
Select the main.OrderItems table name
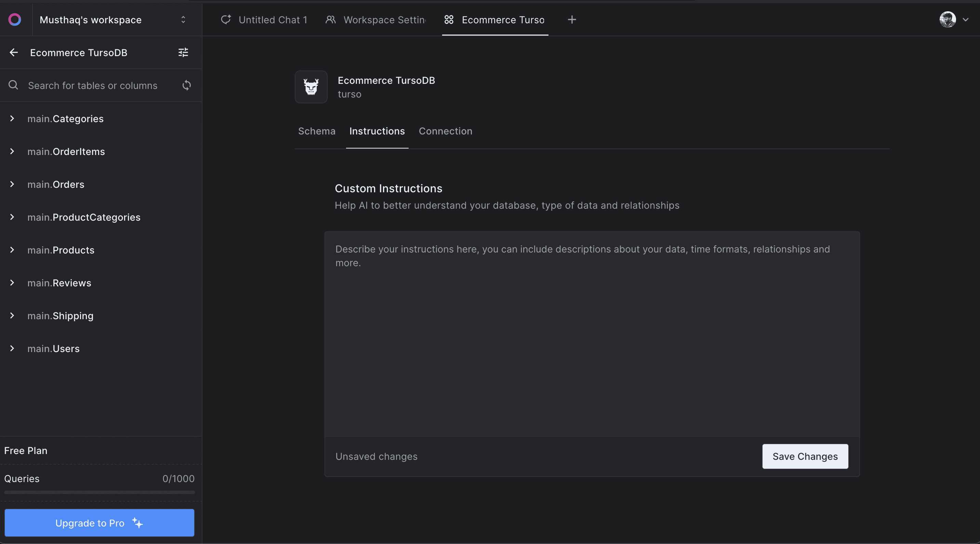pos(66,152)
